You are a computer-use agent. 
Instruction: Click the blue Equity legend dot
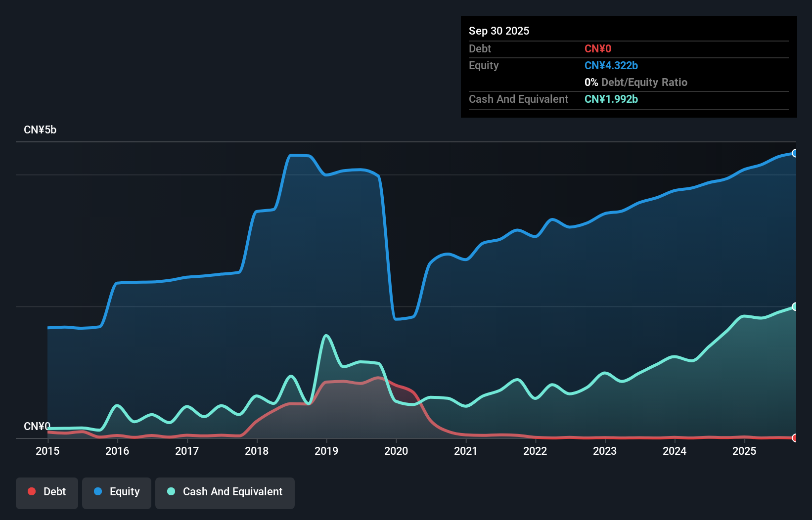click(97, 491)
